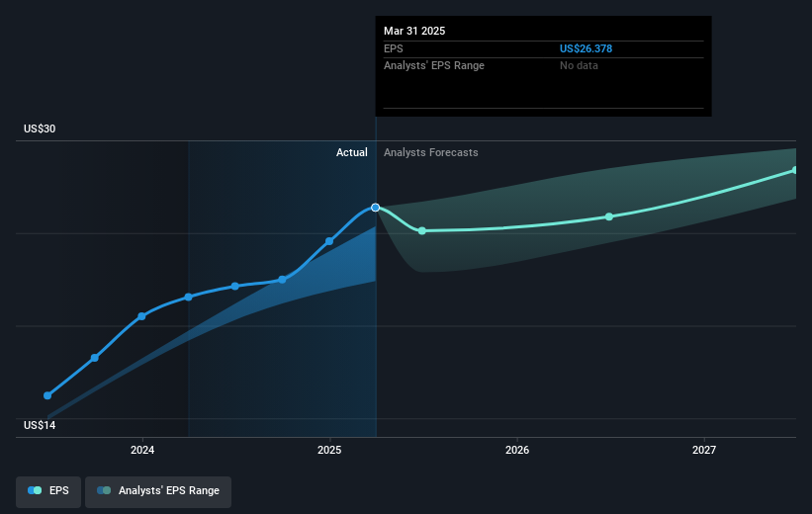Screen dimensions: 812x514
Task: Click the EPS color swatch in the legend
Action: (x=35, y=490)
